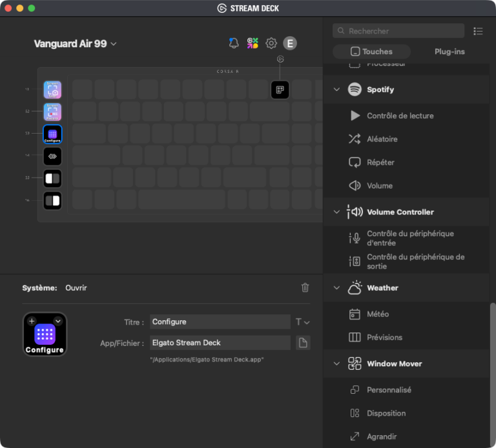496x448 pixels.
Task: Click the "/Applications/Elgato Stream Deck.app" path text
Action: (207, 360)
